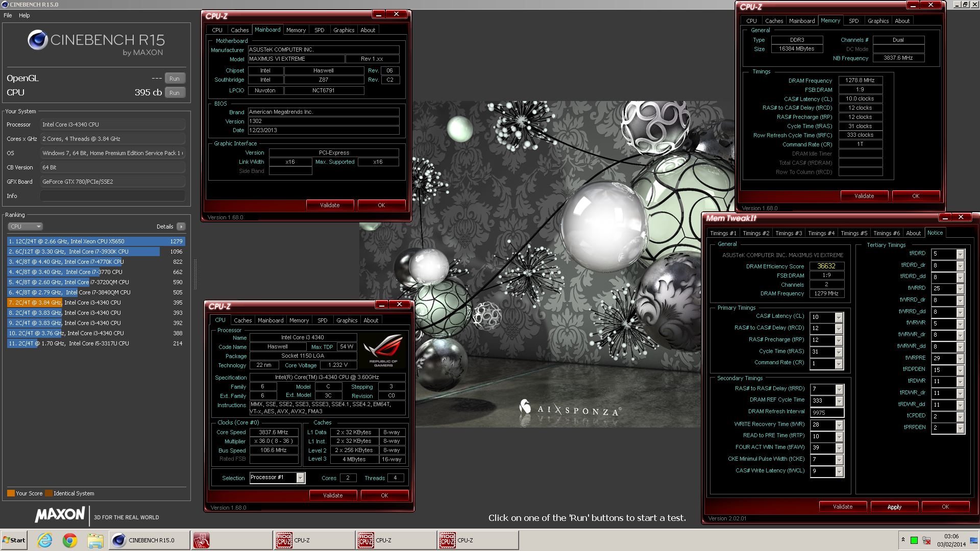Click the network status tray icon
Screen dimensions: 980x551
926,540
